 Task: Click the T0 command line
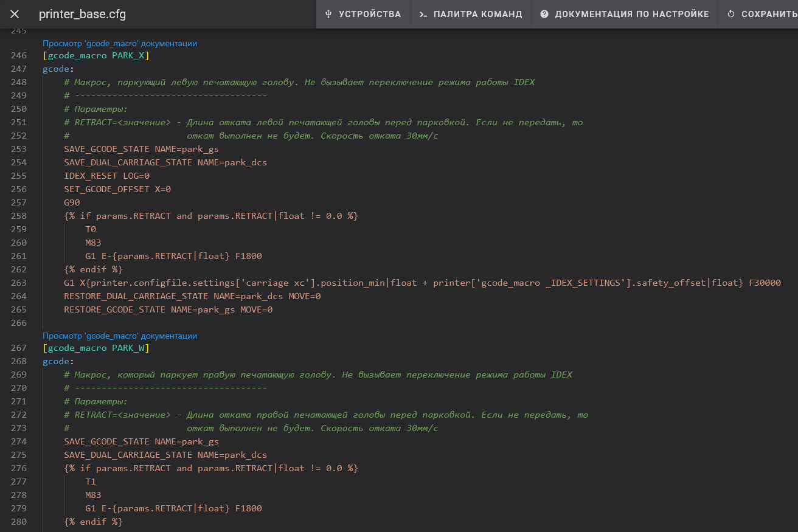click(91, 229)
